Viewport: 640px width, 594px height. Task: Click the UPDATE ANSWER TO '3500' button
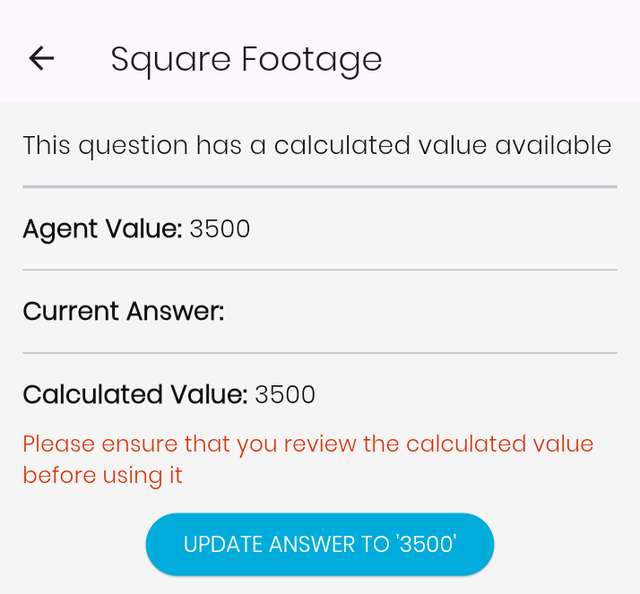pos(320,544)
